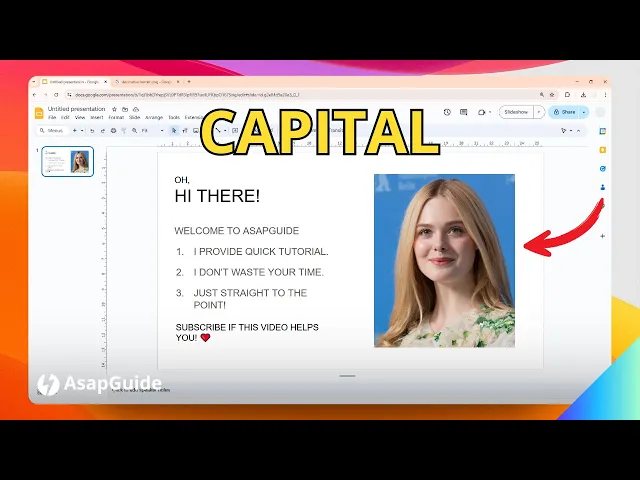Click the paint format icon
The width and height of the screenshot is (640, 480).
[124, 131]
